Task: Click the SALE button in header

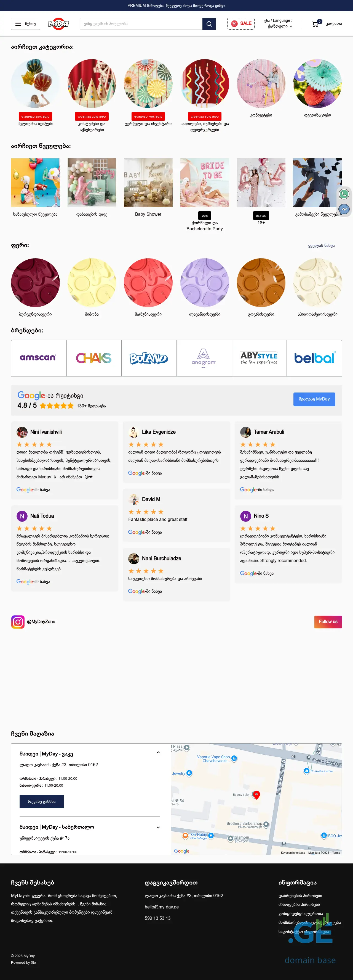Action: [x=241, y=23]
